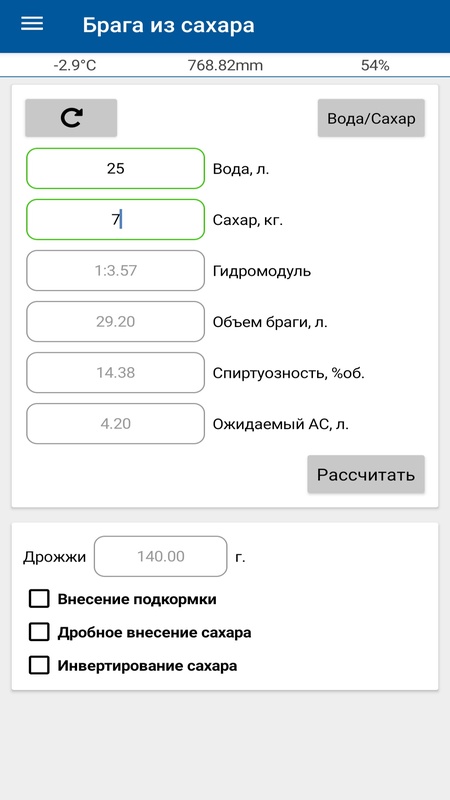Select the Гидромодуль value field
Viewport: 450px width, 800px height.
point(115,270)
